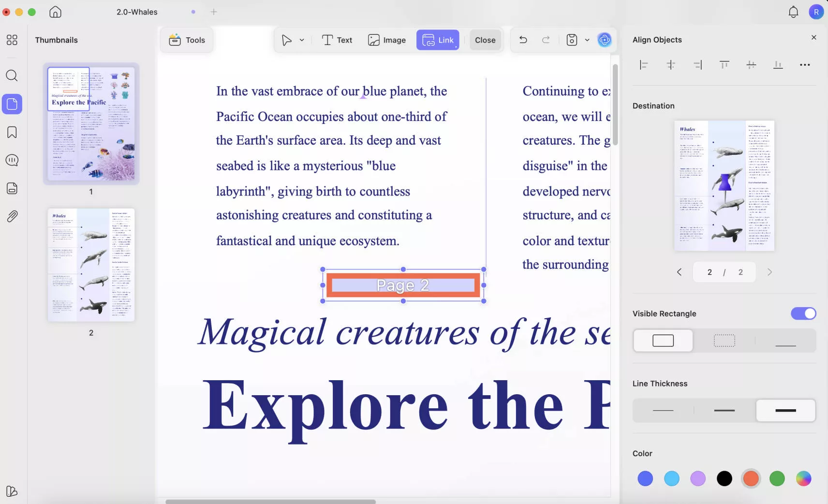
Task: Select the page 2 thumbnail
Action: pos(91,265)
